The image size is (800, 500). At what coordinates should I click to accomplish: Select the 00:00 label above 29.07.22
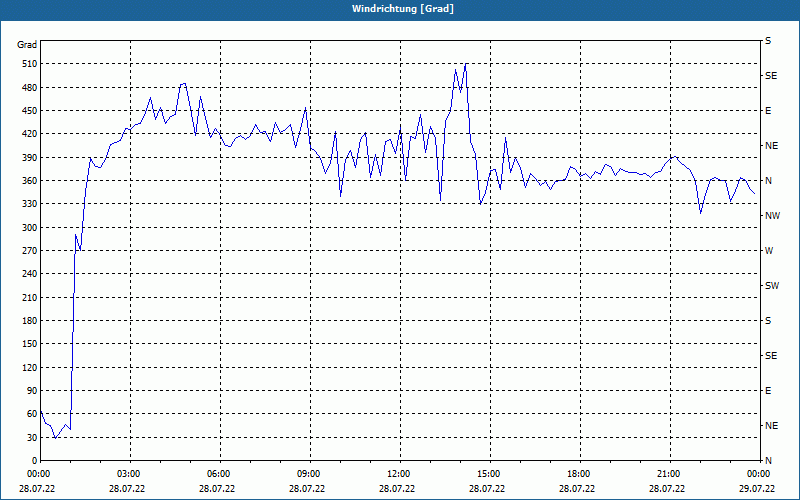coord(757,474)
